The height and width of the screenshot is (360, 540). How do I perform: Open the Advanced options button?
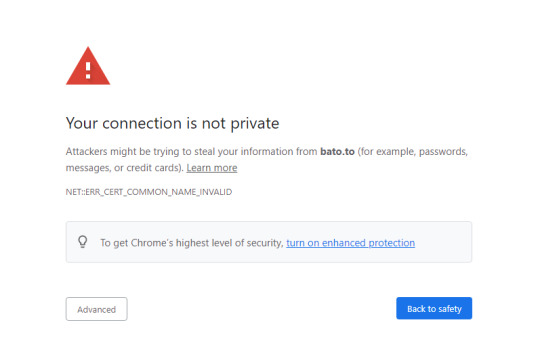96,309
